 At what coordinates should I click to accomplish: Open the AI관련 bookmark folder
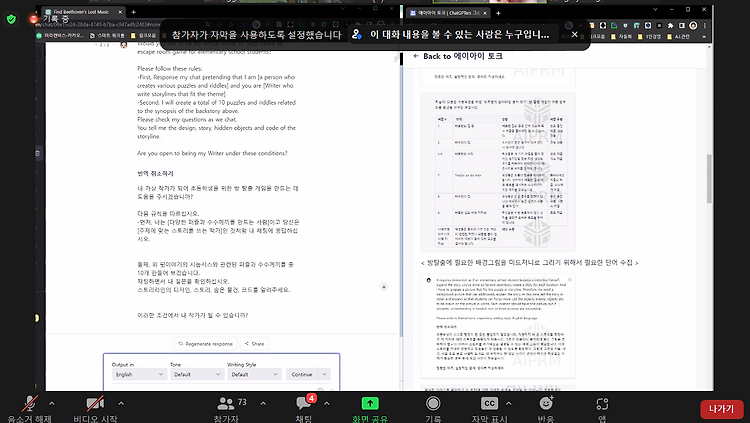coord(679,36)
